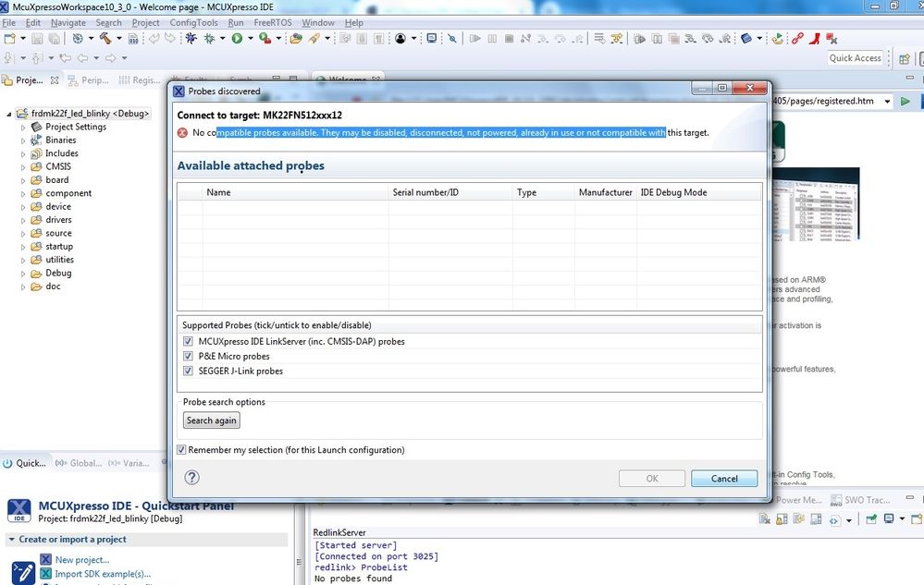924x585 pixels.
Task: Click the red boot icon
Action: (x=815, y=38)
